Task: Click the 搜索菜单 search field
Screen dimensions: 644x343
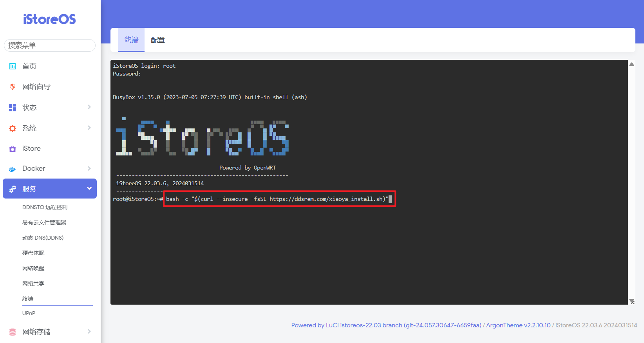Action: tap(50, 45)
